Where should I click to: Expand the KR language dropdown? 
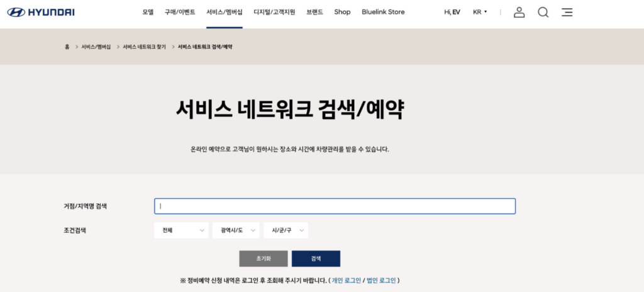(x=480, y=13)
